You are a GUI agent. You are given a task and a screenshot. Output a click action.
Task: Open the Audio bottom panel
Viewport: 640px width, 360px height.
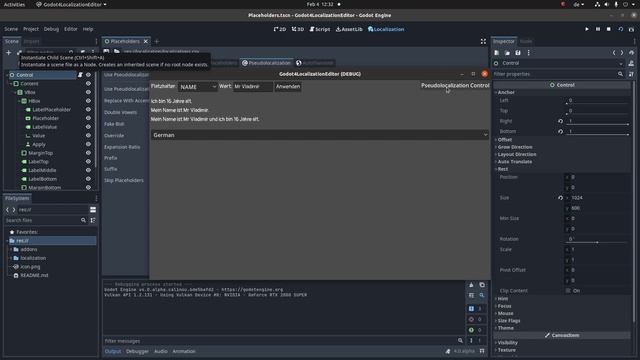(160, 351)
